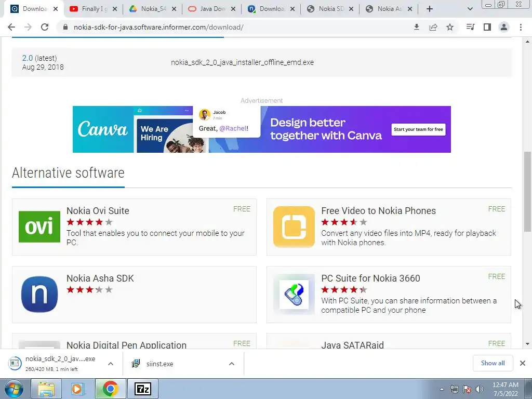
Task: Click Nokia Ovi Suite star rating
Action: (x=89, y=222)
